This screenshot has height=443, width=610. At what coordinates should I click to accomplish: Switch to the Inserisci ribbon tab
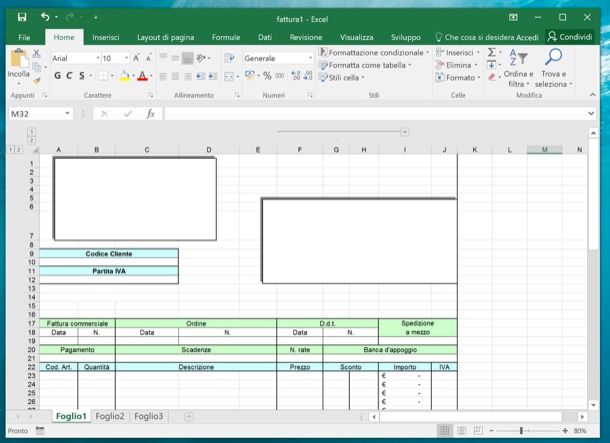pyautogui.click(x=106, y=37)
